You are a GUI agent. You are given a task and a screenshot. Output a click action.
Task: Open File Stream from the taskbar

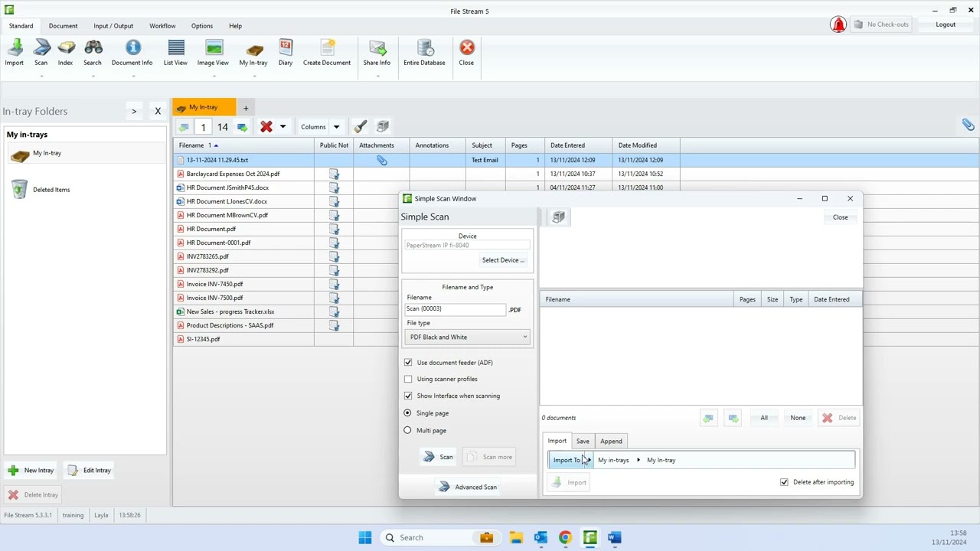pyautogui.click(x=590, y=537)
